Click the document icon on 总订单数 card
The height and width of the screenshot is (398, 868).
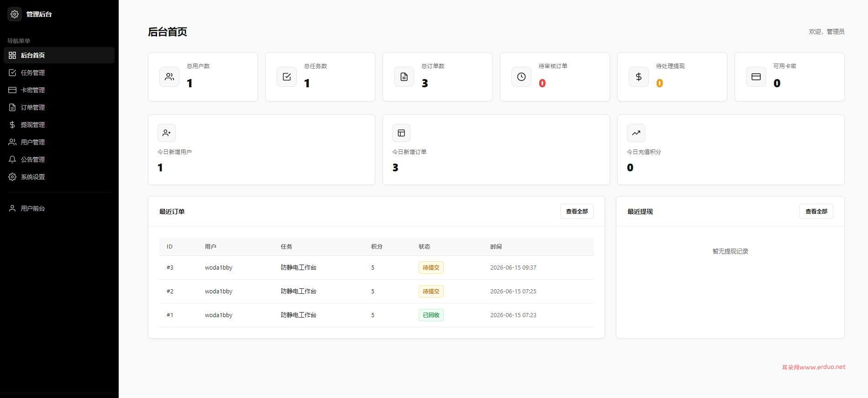[404, 77]
